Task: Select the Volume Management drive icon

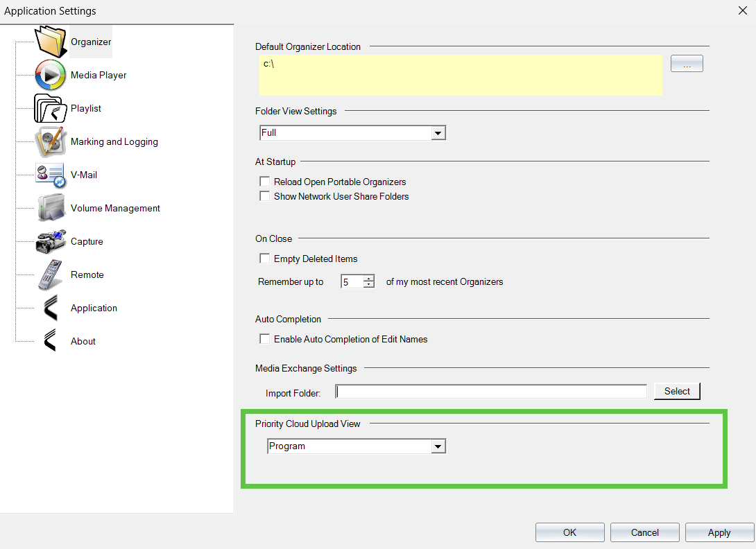Action: (51, 208)
